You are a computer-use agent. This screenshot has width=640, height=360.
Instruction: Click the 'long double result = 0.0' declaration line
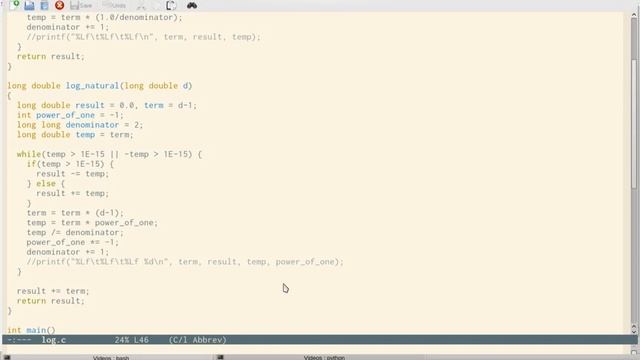click(107, 105)
